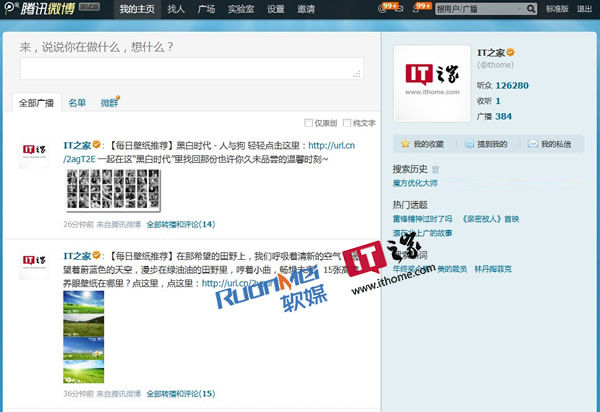600x412 pixels.
Task: Click the broadcast count 384
Action: point(503,116)
